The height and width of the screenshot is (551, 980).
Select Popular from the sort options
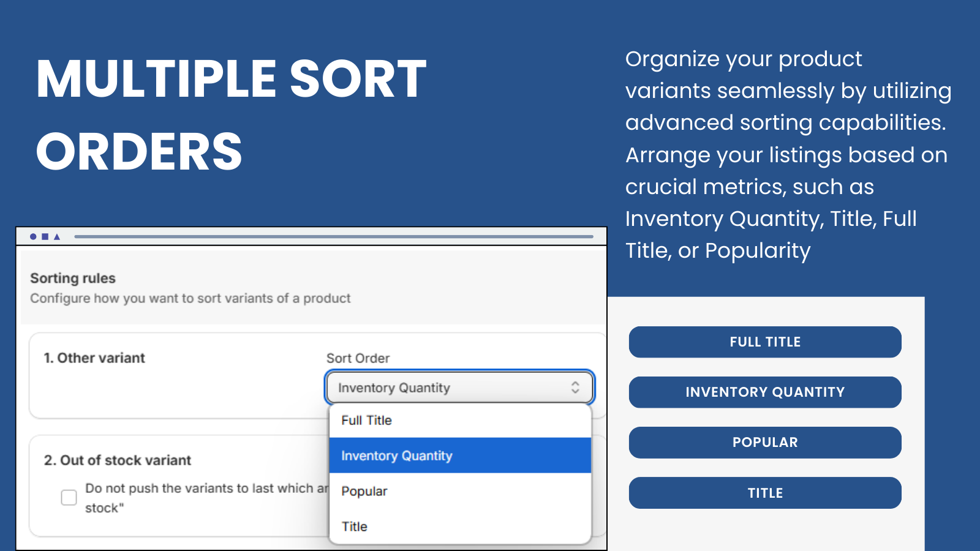(364, 491)
